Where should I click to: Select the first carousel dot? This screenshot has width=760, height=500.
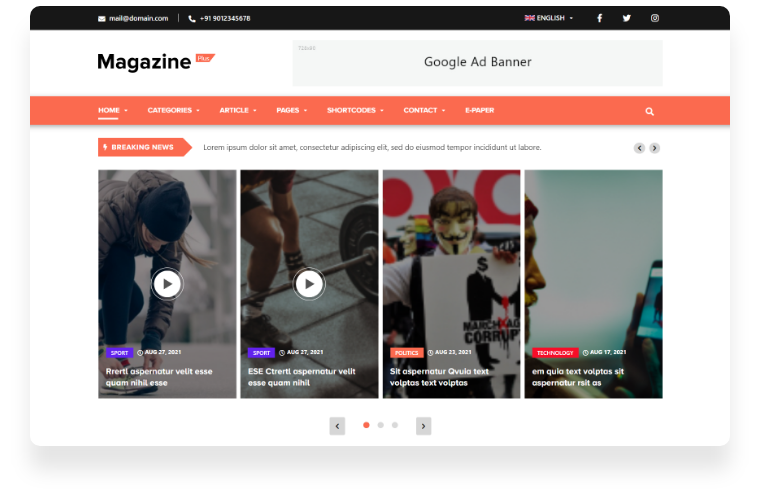pos(366,425)
